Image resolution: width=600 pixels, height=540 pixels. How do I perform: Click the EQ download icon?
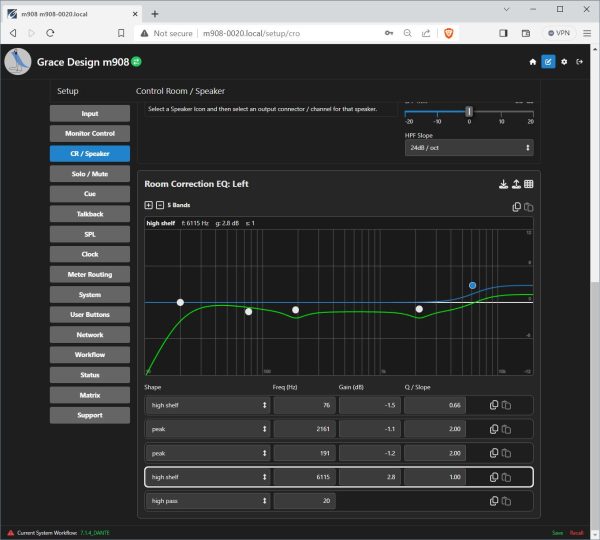502,184
